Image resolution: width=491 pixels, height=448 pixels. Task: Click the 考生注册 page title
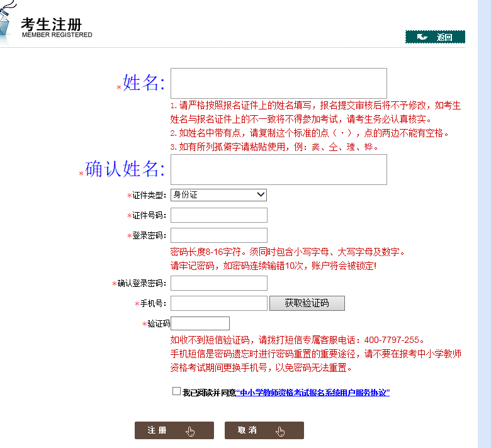(x=52, y=24)
